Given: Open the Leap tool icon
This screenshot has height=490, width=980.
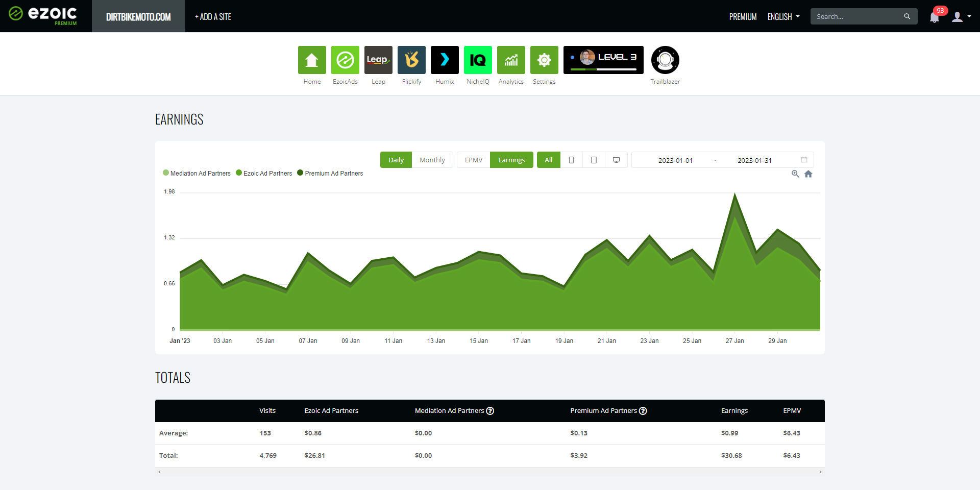Looking at the screenshot, I should (x=378, y=60).
